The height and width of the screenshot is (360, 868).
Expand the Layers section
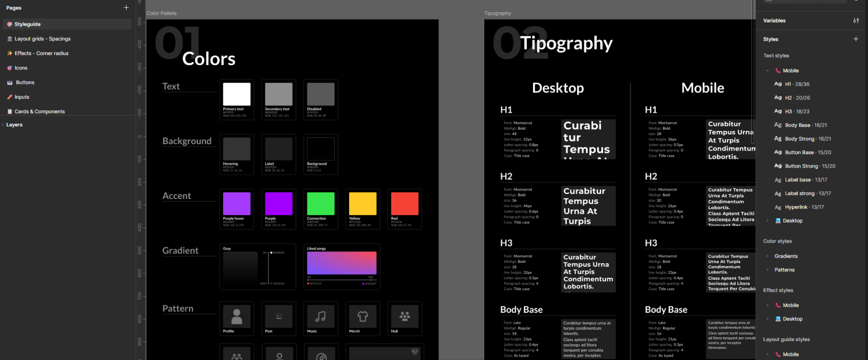tap(3, 125)
